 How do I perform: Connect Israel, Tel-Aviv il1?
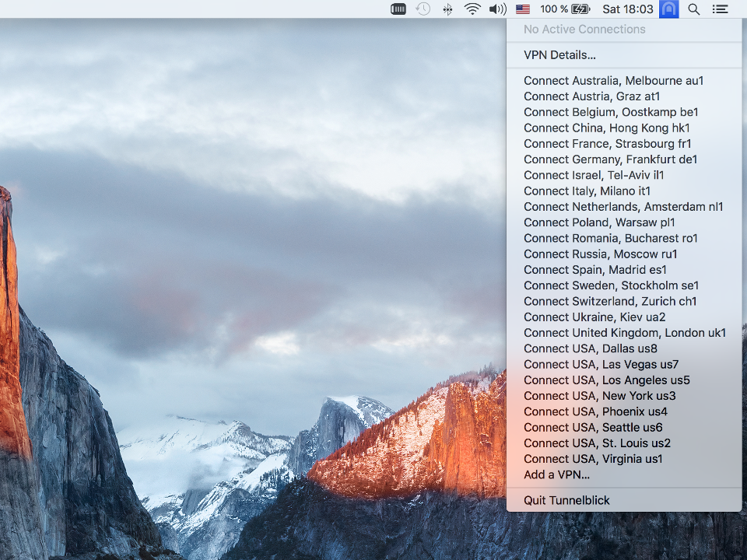coord(624,175)
